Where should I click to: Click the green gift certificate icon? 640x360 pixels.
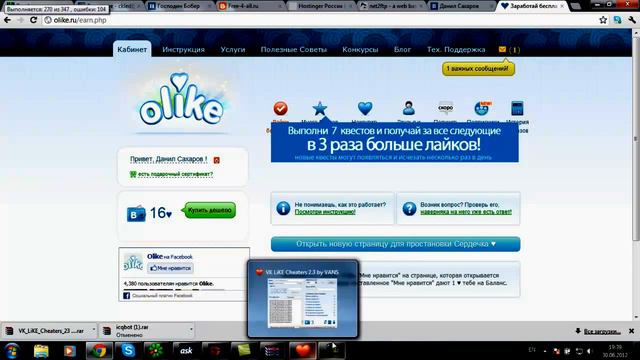point(133,174)
